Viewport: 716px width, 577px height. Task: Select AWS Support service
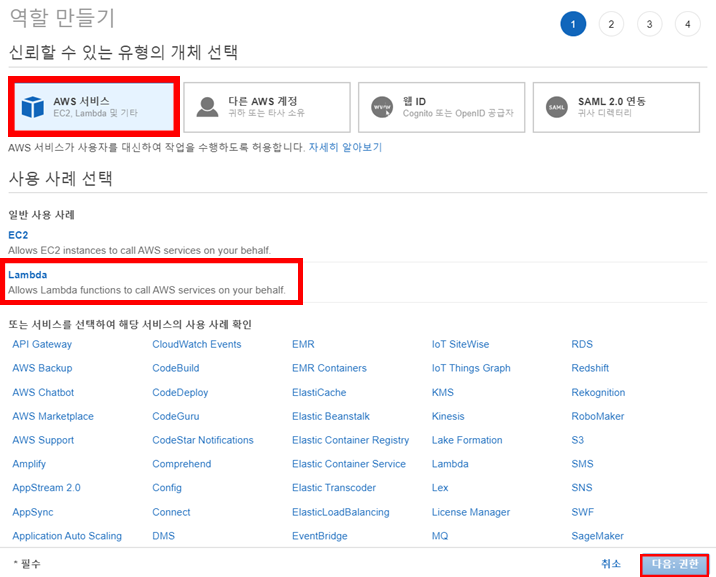pos(43,440)
